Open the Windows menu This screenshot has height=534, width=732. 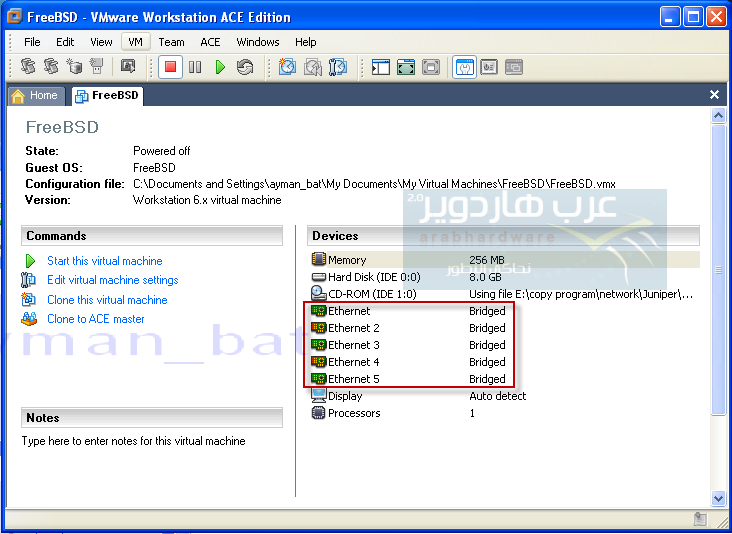258,42
